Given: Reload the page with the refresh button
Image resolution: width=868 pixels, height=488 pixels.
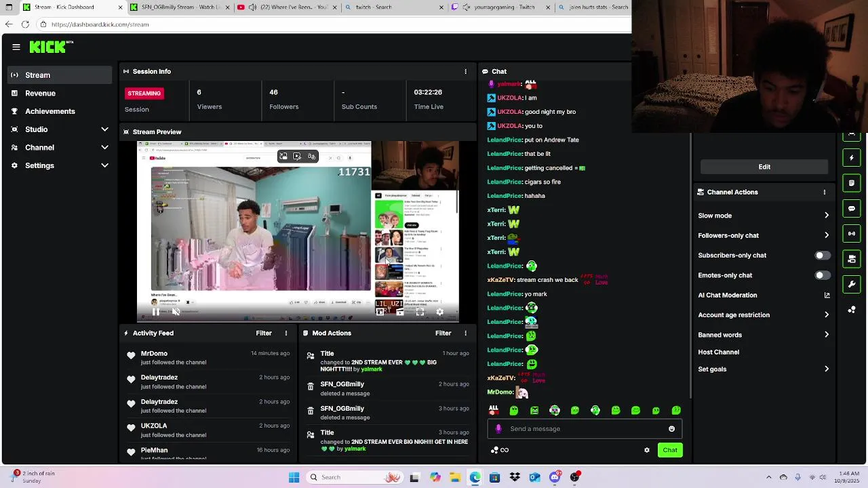Looking at the screenshot, I should [25, 24].
